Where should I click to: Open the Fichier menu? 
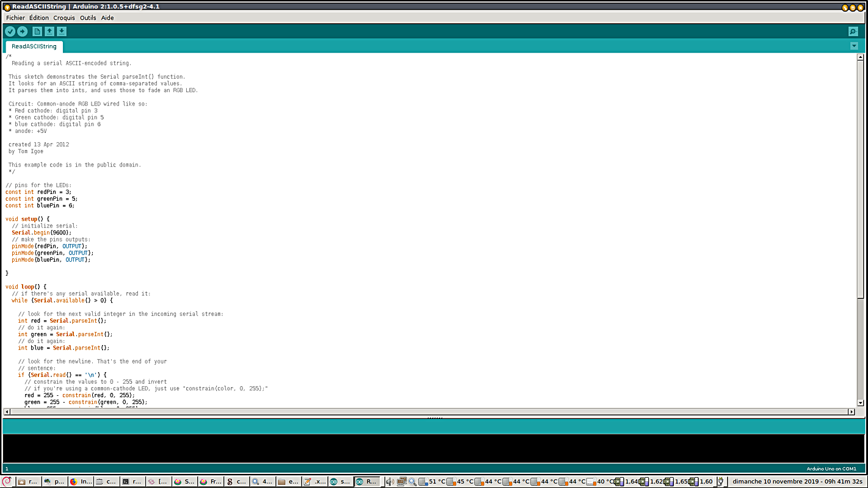tap(15, 18)
